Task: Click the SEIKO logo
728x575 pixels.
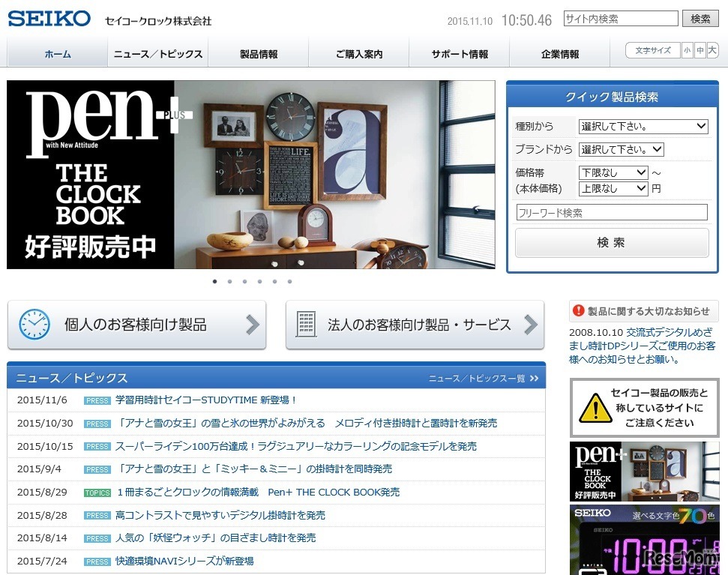Action: coord(48,18)
